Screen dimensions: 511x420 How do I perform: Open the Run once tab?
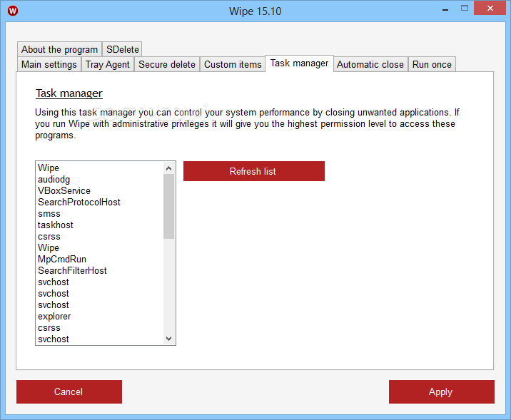pyautogui.click(x=432, y=64)
